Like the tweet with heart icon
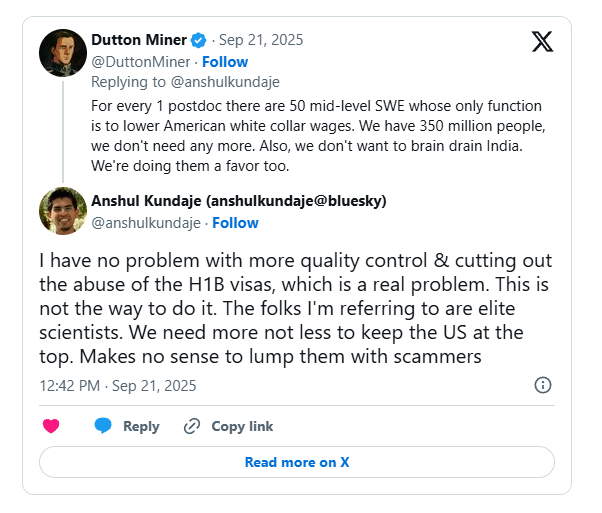Image resolution: width=602 pixels, height=513 pixels. [51, 426]
